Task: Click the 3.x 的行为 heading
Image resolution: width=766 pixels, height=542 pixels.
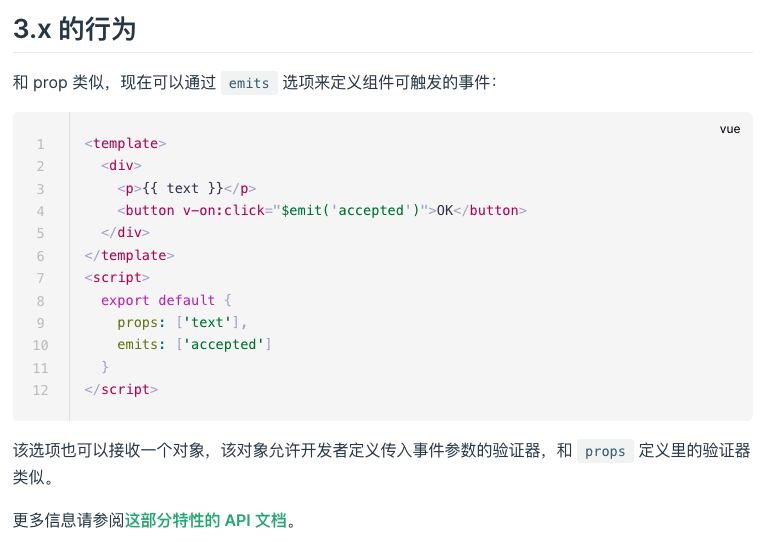Action: coord(74,28)
